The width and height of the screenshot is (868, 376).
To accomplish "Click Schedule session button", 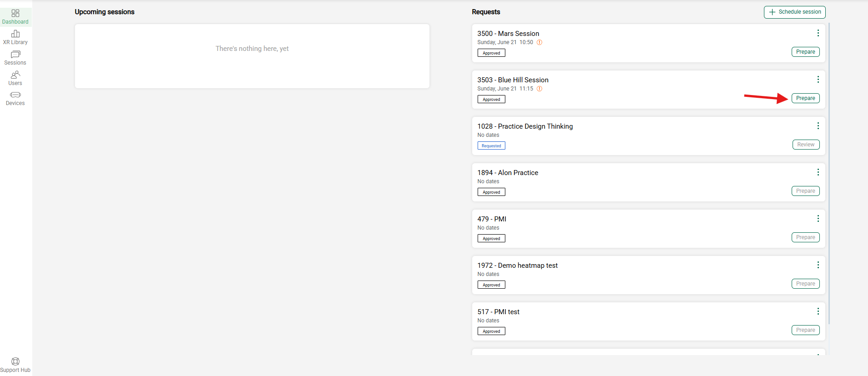I will pos(795,12).
